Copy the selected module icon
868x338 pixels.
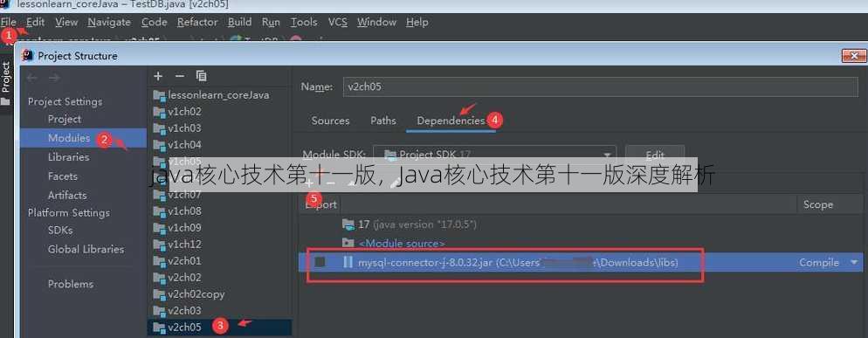click(x=202, y=75)
